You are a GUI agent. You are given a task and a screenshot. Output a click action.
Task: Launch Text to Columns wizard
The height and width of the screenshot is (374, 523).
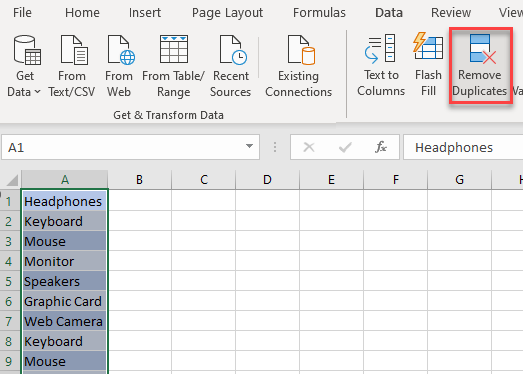click(x=381, y=65)
